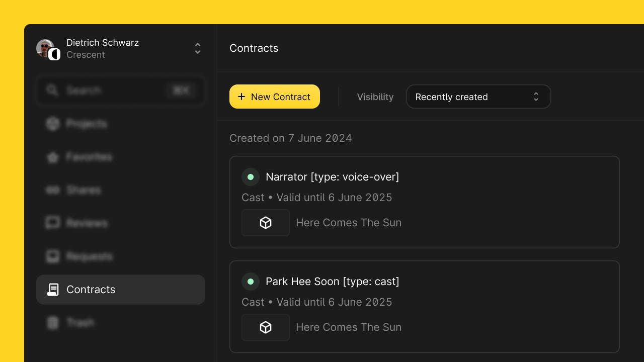The width and height of the screenshot is (644, 362).
Task: Click the green status dot on Narrator contract
Action: click(x=251, y=177)
